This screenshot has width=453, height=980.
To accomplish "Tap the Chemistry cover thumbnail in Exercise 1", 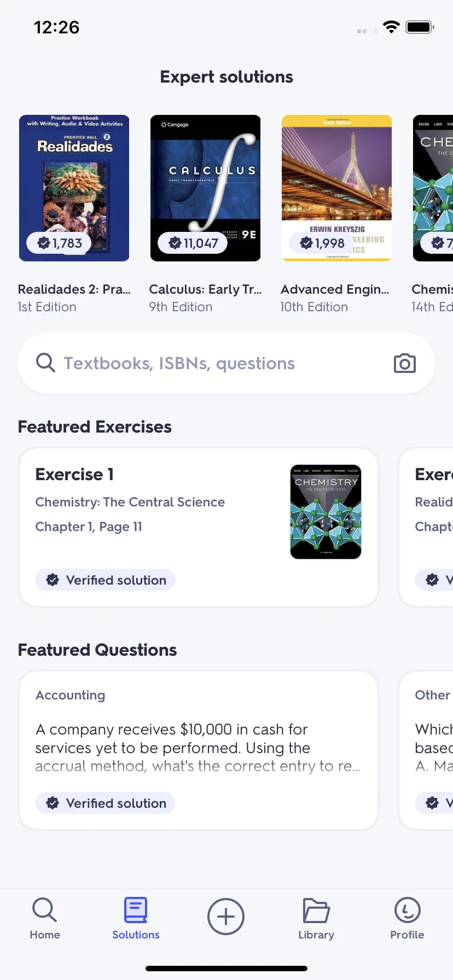I will (326, 512).
